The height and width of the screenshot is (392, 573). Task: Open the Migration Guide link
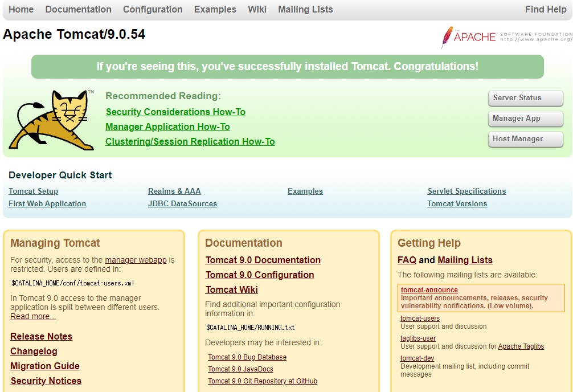45,366
